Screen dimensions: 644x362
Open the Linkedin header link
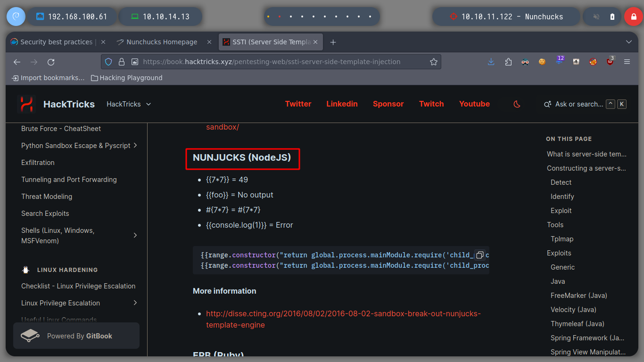click(342, 104)
